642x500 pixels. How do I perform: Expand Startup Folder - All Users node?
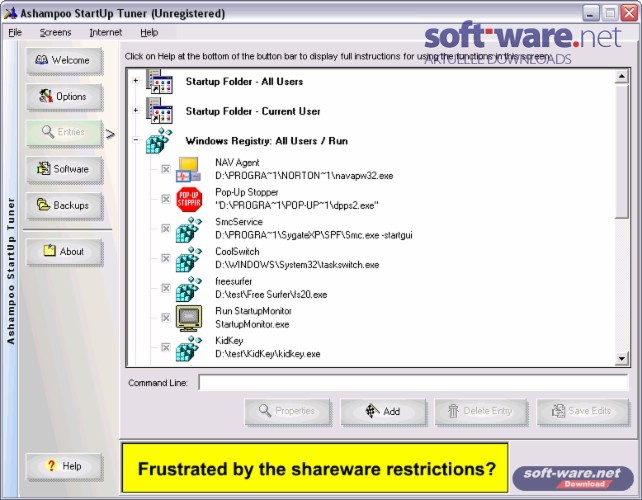(x=136, y=81)
